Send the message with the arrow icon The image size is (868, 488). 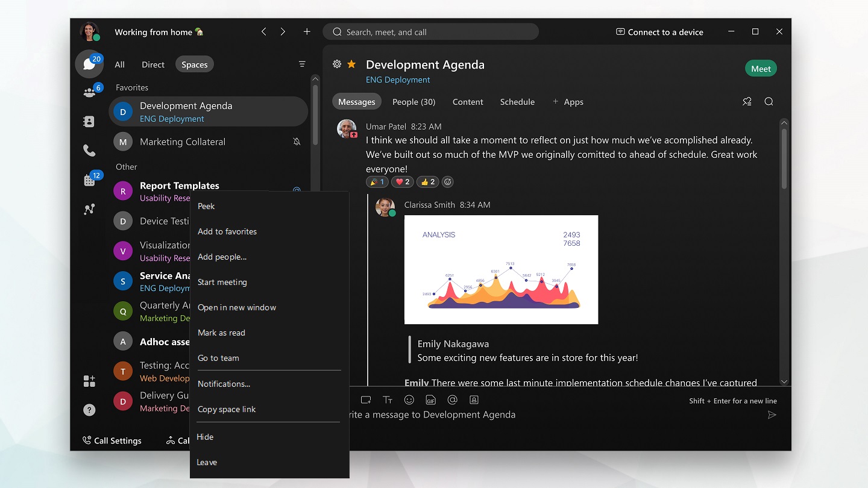[772, 415]
